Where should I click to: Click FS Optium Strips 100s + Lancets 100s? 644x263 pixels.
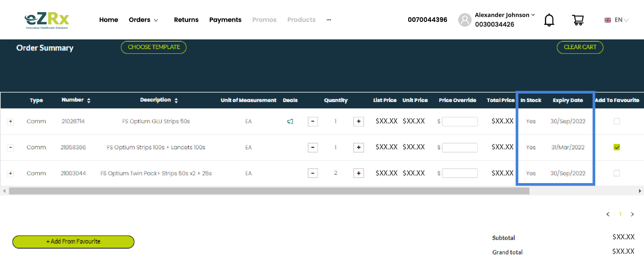pos(156,147)
